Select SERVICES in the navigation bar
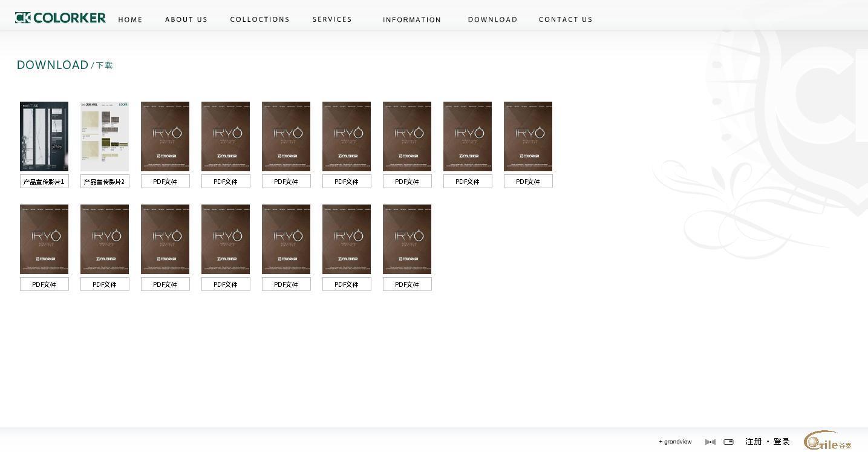The image size is (868, 452). click(x=332, y=19)
